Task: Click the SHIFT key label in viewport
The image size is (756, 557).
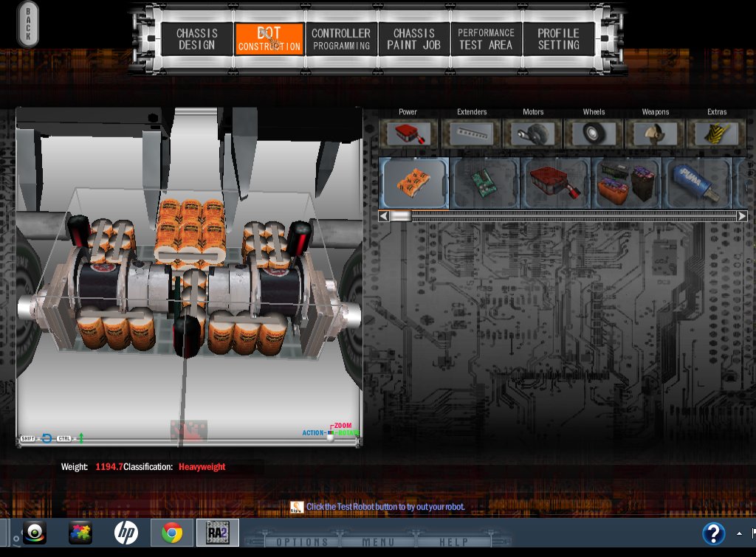Action: tap(27, 438)
